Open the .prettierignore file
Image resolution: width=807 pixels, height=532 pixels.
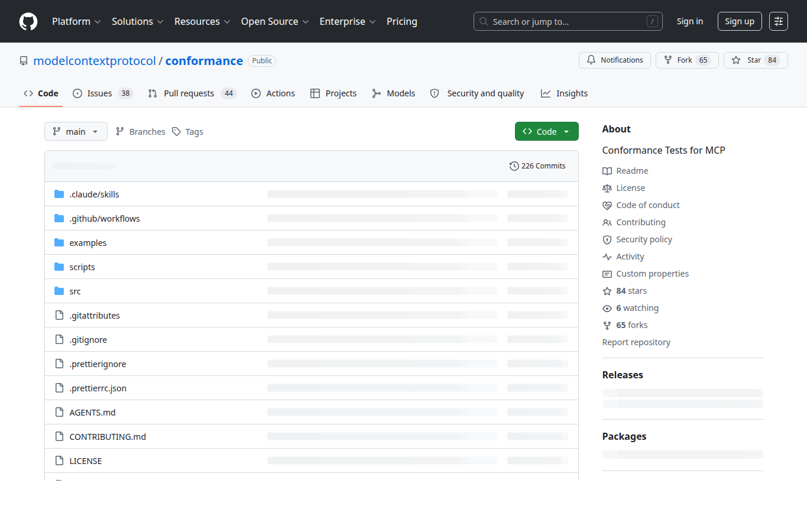(98, 364)
